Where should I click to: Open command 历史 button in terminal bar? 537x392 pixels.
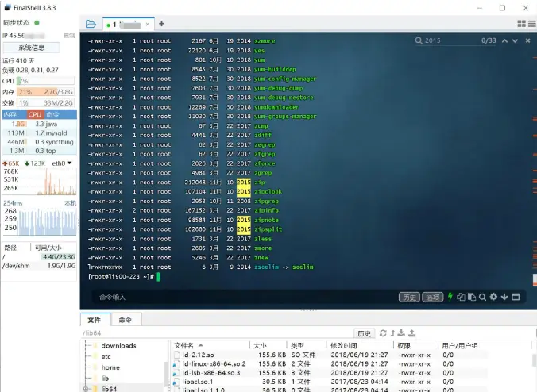[409, 298]
